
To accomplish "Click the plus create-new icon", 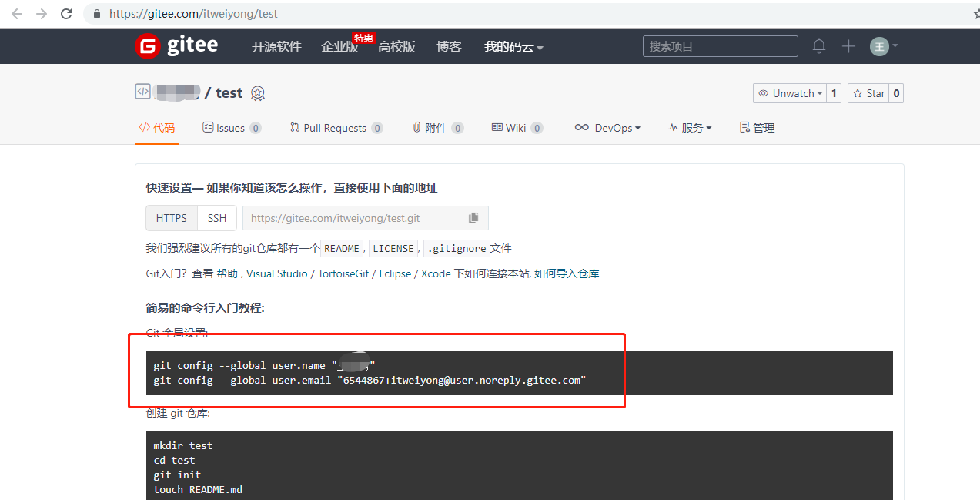I will coord(848,46).
